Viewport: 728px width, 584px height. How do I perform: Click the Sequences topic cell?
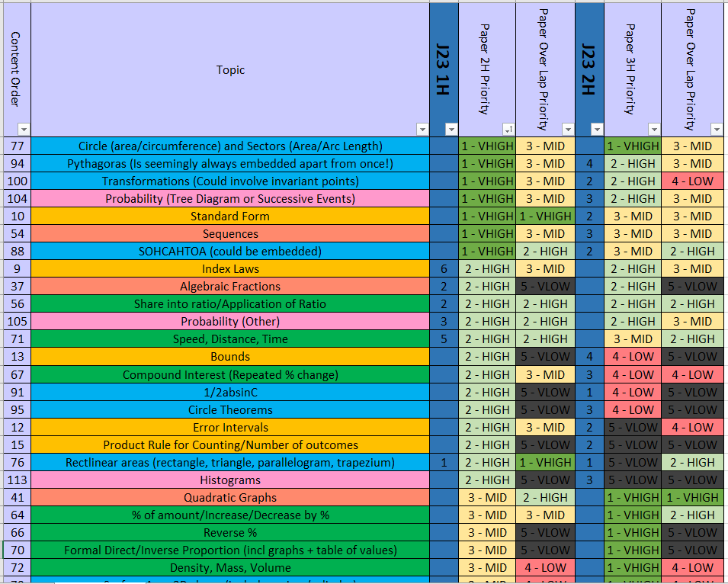click(x=230, y=234)
